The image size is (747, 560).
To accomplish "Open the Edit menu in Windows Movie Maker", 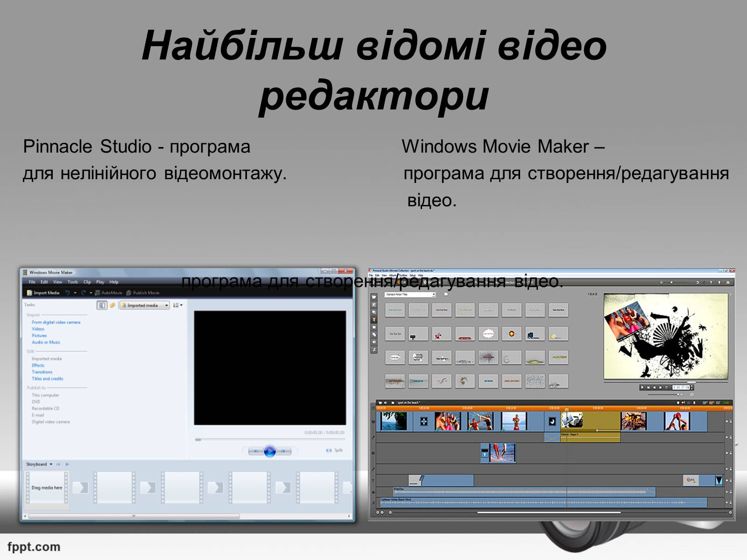I will point(44,282).
